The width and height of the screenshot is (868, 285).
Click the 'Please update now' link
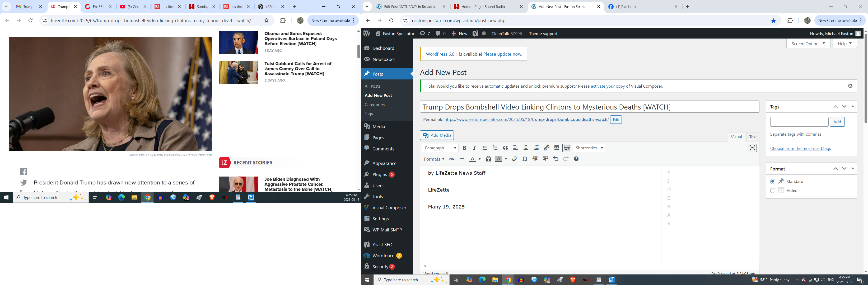[x=502, y=54]
